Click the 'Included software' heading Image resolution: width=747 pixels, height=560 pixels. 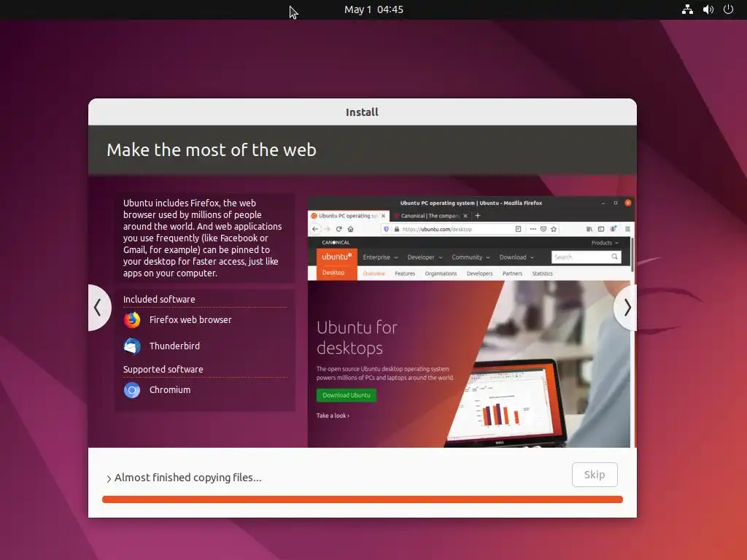click(159, 300)
